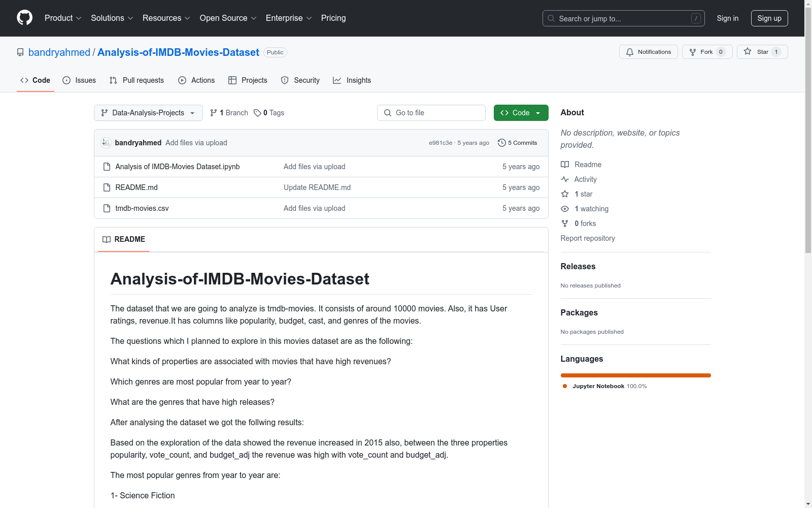The width and height of the screenshot is (812, 508).
Task: Open the green Code dropdown
Action: click(x=521, y=113)
